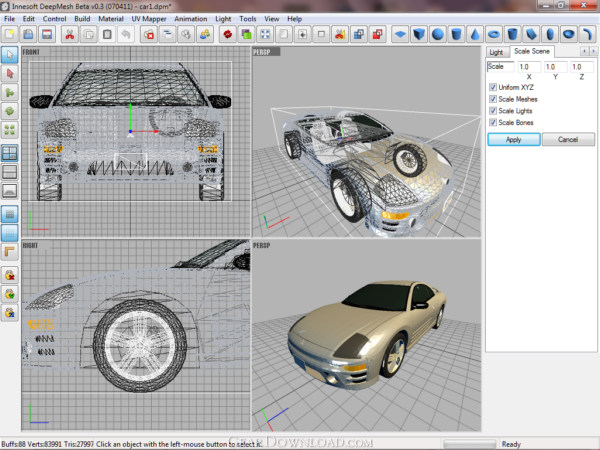Click the Save disk toolbar icon
The image size is (600, 450).
coord(47,34)
